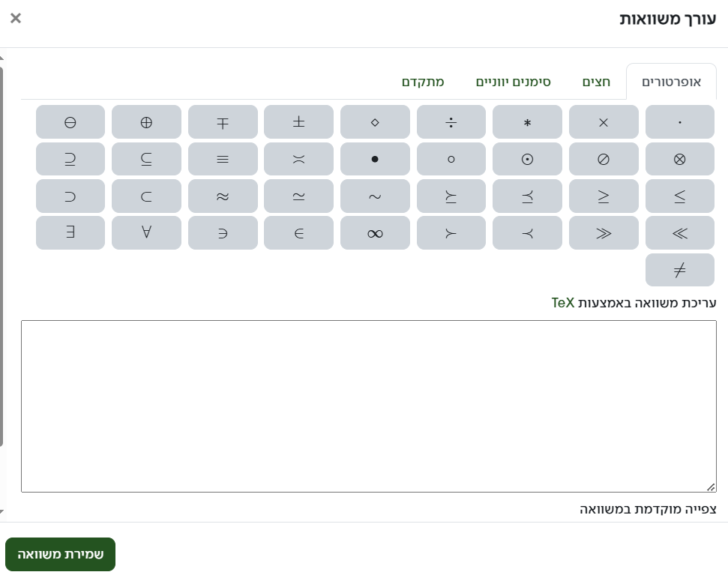The height and width of the screenshot is (578, 728).
Task: Switch to the חצים tab
Action: pyautogui.click(x=597, y=82)
